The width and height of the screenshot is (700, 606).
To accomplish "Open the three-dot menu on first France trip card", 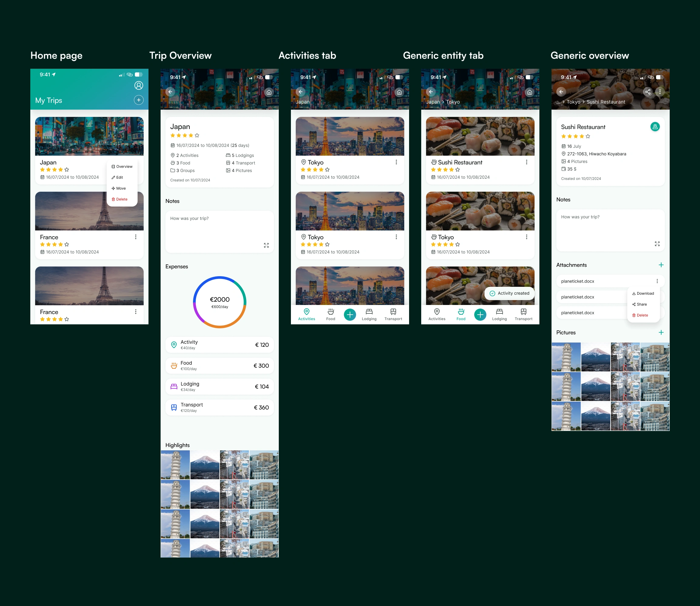I will [136, 237].
